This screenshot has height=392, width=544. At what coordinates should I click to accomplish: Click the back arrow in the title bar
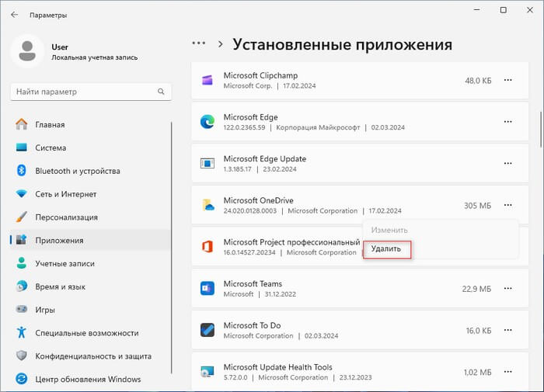click(x=15, y=15)
